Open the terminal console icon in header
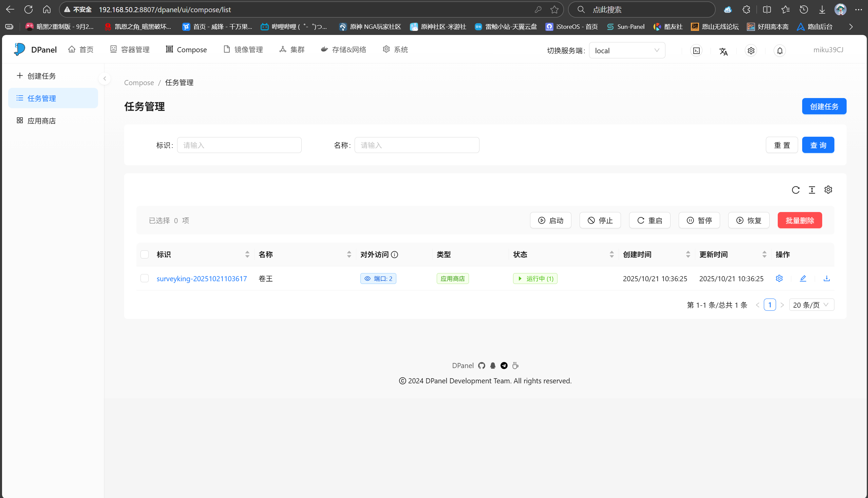The width and height of the screenshot is (868, 498). (696, 51)
